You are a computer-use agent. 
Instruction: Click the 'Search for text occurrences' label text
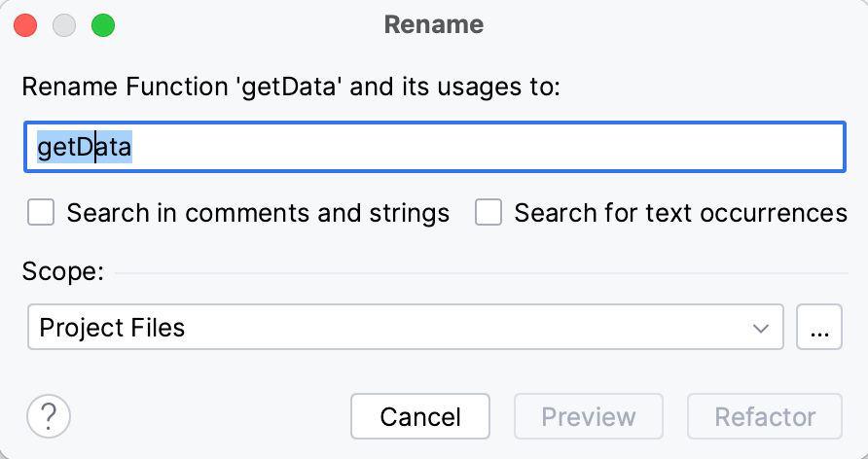click(680, 213)
